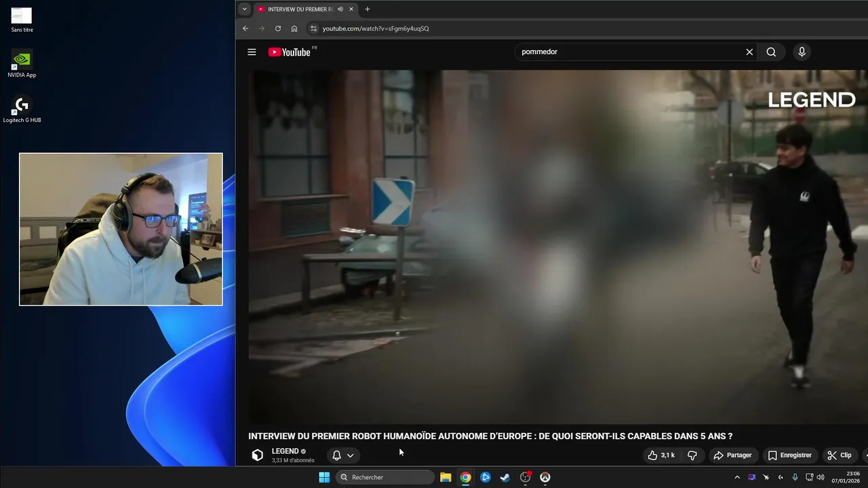Open a new Chrome tab
This screenshot has width=868, height=488.
[x=368, y=9]
